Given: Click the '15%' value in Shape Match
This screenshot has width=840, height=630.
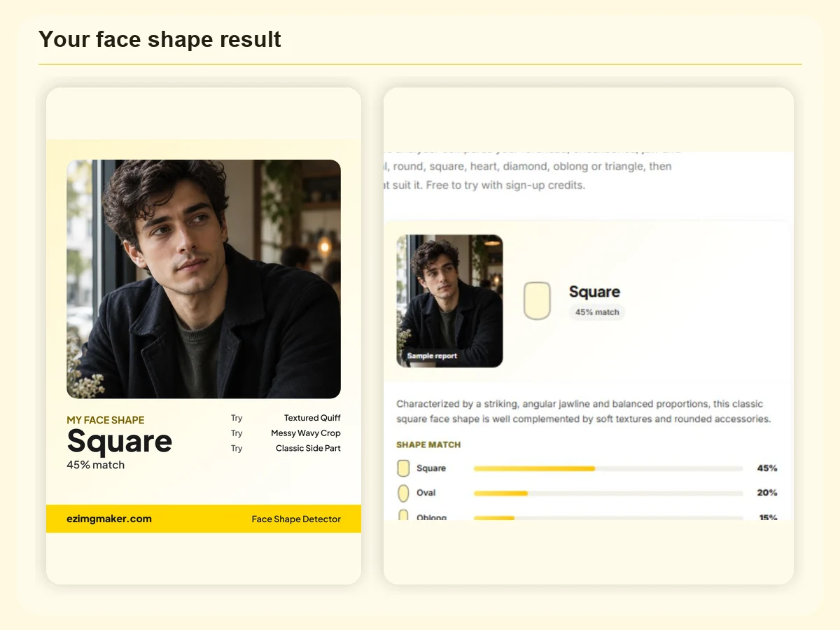Looking at the screenshot, I should (769, 518).
